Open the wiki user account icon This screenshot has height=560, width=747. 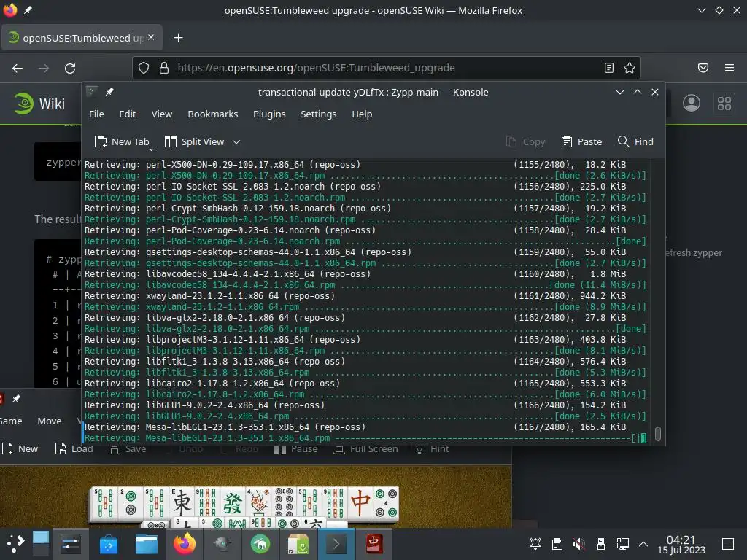coord(692,103)
